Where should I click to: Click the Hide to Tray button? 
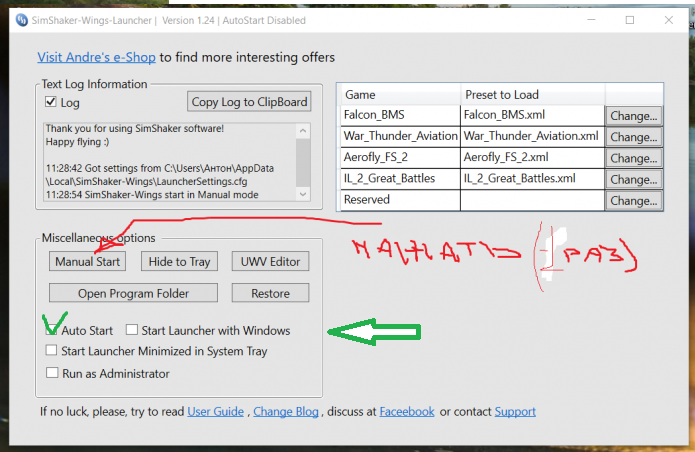click(179, 261)
